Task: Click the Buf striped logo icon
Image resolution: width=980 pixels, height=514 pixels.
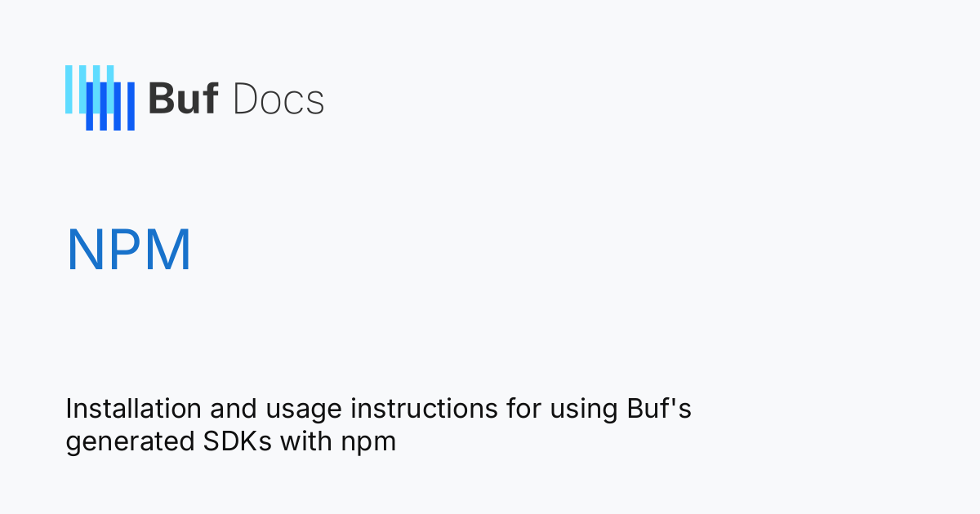Action: point(100,98)
